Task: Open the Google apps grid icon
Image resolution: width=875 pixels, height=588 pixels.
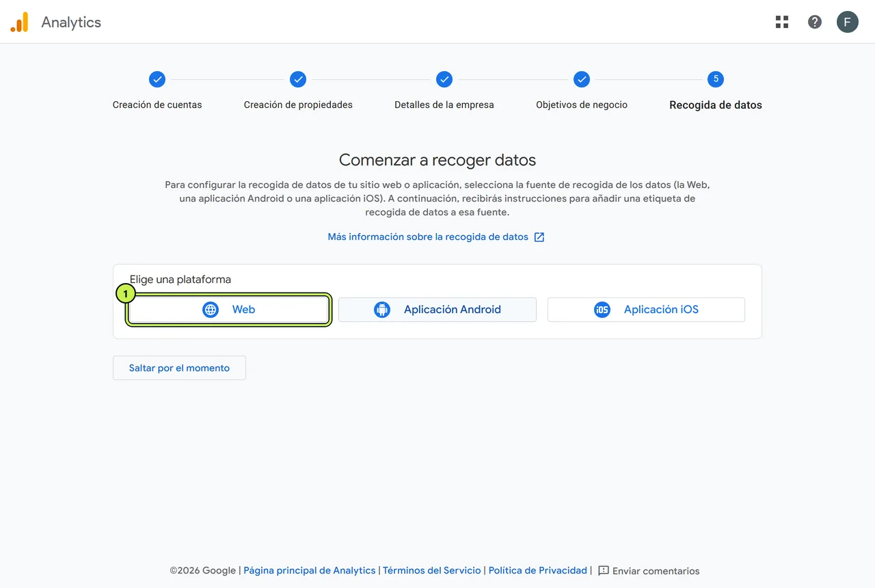Action: point(782,22)
